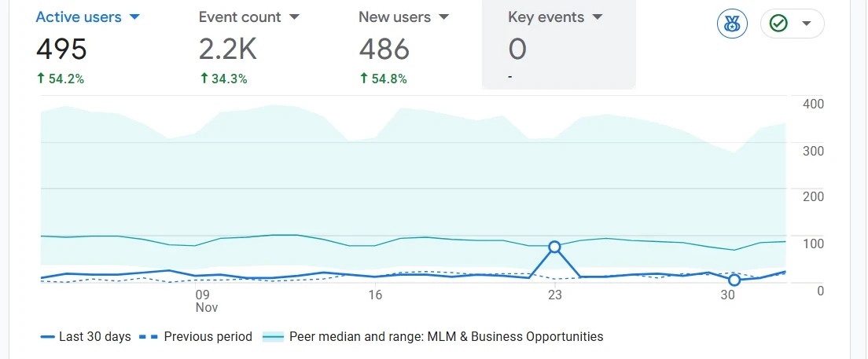
Task: Toggle the Last 30 days legend series
Action: 86,337
